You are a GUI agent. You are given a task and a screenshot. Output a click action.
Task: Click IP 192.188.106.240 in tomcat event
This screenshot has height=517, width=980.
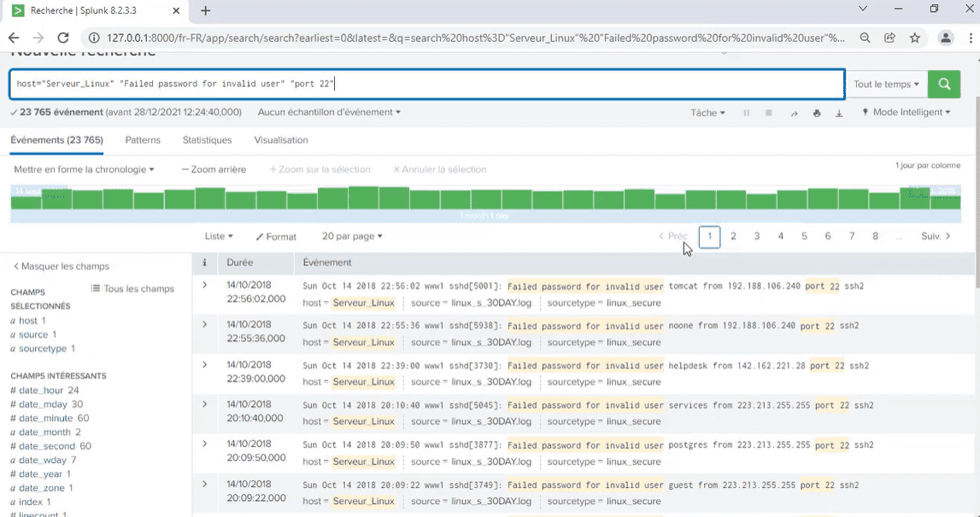point(764,286)
